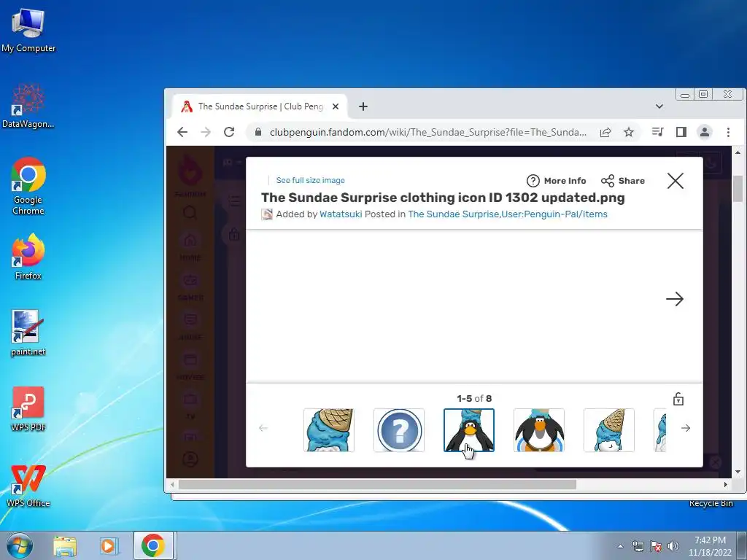
Task: Toggle the Chrome side panel
Action: coord(681,132)
